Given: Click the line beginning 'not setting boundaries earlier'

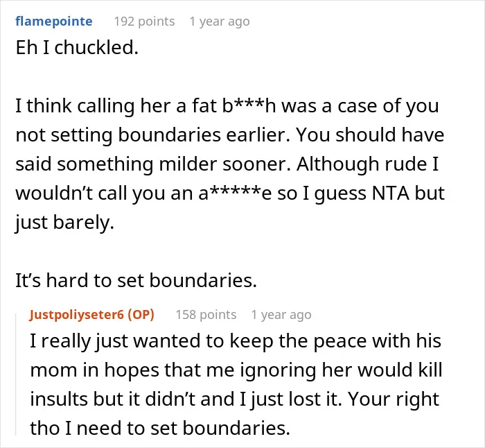Looking at the screenshot, I should 230,135.
